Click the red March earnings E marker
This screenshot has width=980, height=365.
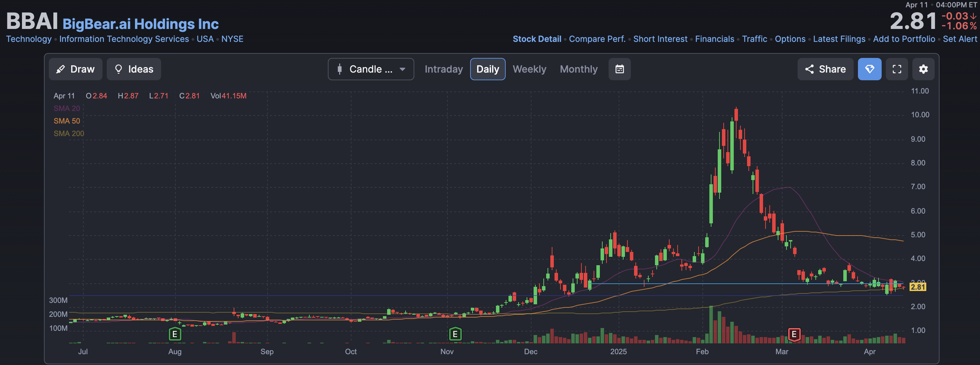tap(794, 334)
